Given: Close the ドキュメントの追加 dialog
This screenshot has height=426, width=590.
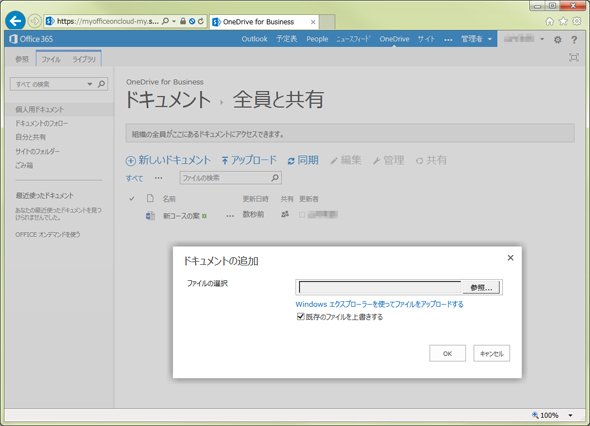Looking at the screenshot, I should coord(510,258).
